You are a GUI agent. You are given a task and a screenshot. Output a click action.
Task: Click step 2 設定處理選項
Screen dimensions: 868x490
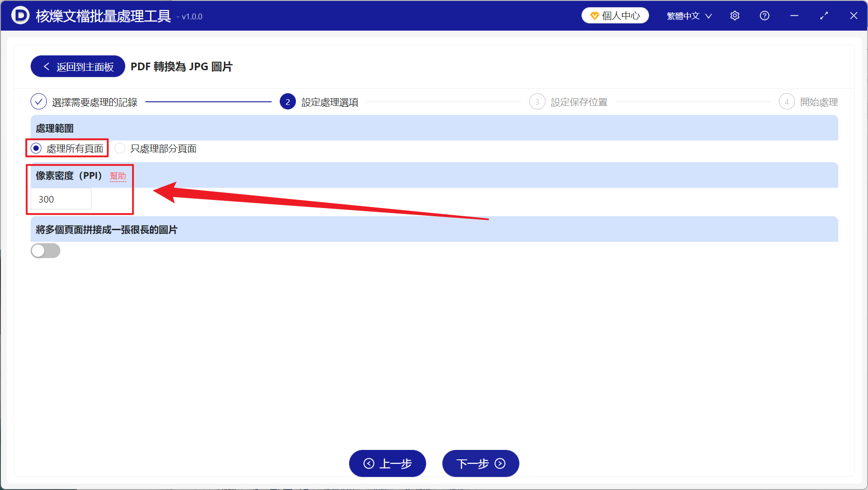(319, 102)
